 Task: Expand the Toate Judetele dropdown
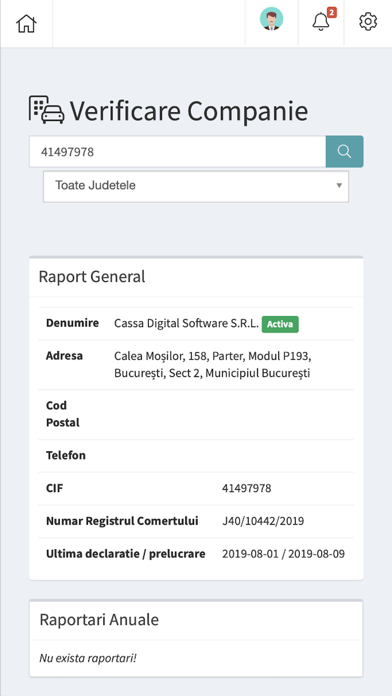[x=196, y=186]
